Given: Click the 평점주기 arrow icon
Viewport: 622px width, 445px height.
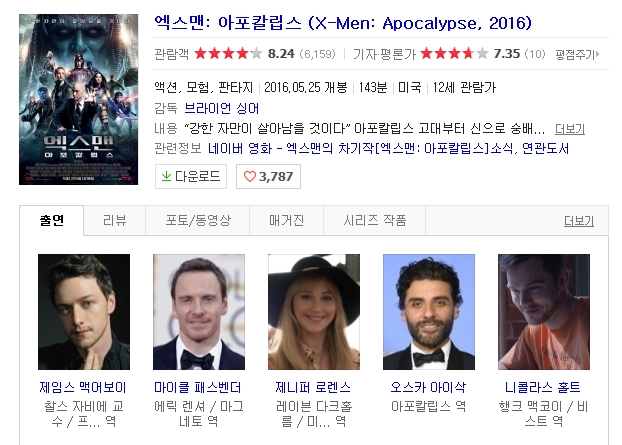Looking at the screenshot, I should coord(598,54).
